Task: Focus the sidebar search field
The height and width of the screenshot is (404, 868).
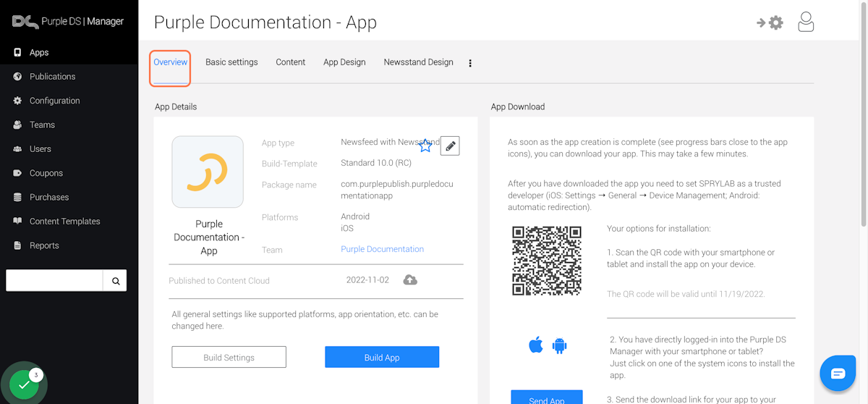Action: [54, 280]
